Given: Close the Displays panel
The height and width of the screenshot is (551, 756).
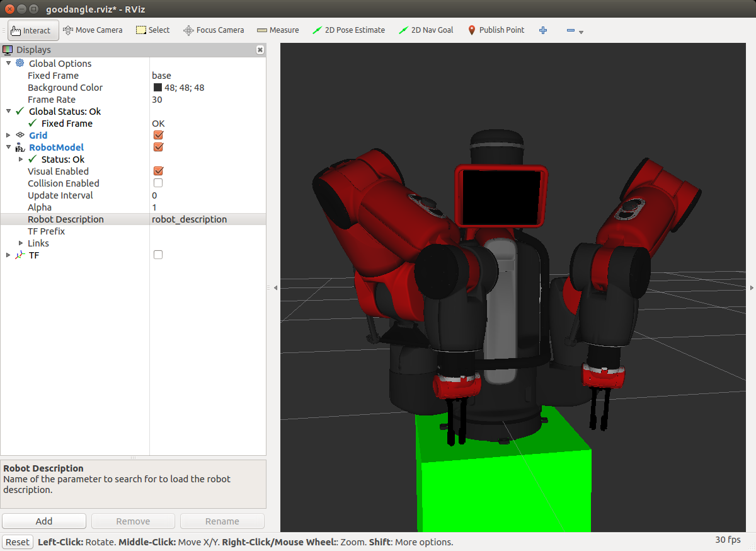Looking at the screenshot, I should (x=260, y=50).
